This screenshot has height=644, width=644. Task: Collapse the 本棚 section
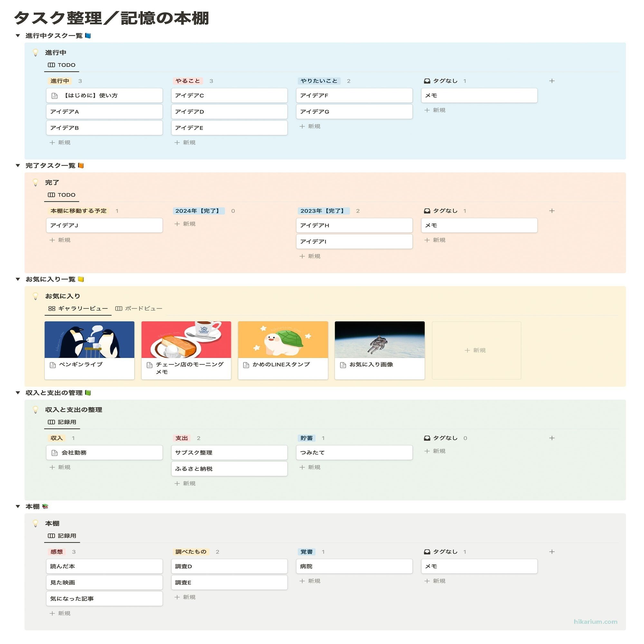tap(18, 506)
